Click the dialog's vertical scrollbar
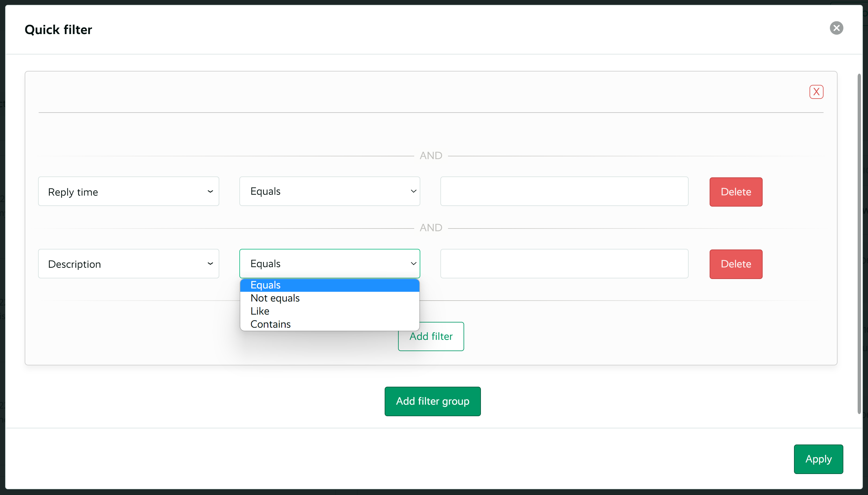The height and width of the screenshot is (495, 868). pyautogui.click(x=859, y=243)
